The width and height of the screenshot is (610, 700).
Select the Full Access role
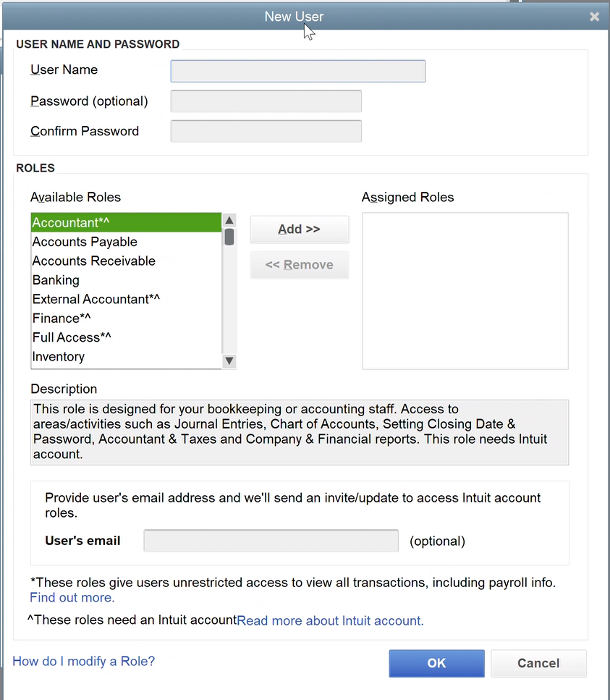(x=72, y=337)
